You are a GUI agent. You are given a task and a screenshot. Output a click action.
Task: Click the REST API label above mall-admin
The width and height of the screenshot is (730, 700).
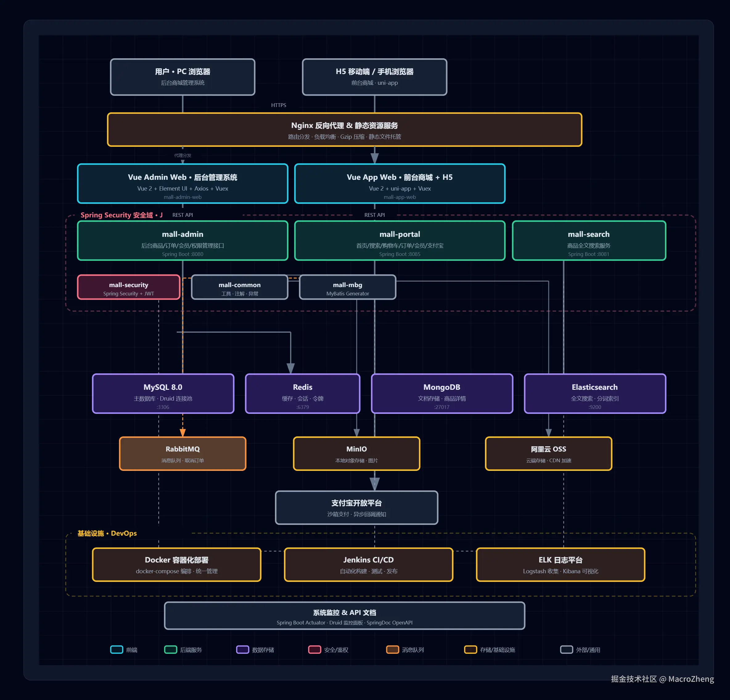coord(182,215)
